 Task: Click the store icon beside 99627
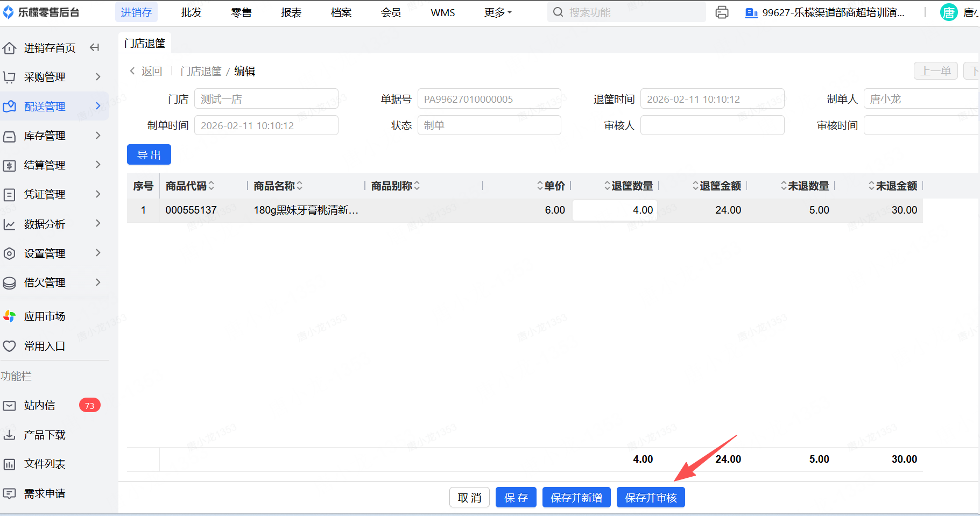751,12
